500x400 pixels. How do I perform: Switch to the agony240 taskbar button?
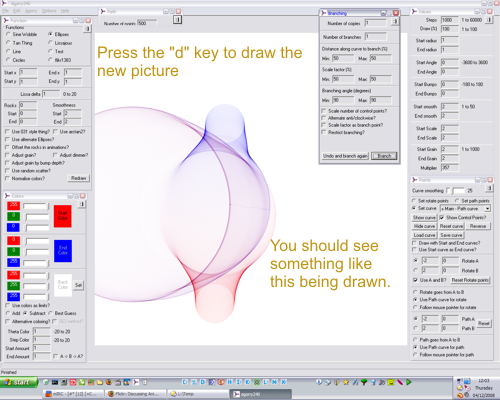pyautogui.click(x=261, y=394)
